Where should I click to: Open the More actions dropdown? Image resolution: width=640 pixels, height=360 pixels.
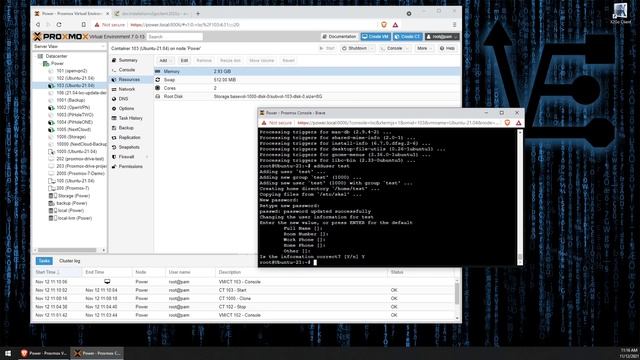[x=424, y=49]
